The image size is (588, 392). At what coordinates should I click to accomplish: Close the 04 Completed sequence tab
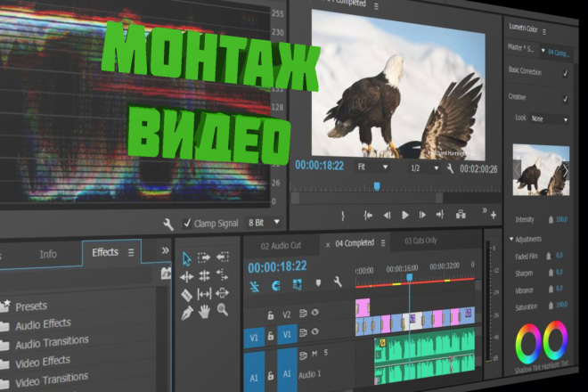point(328,245)
